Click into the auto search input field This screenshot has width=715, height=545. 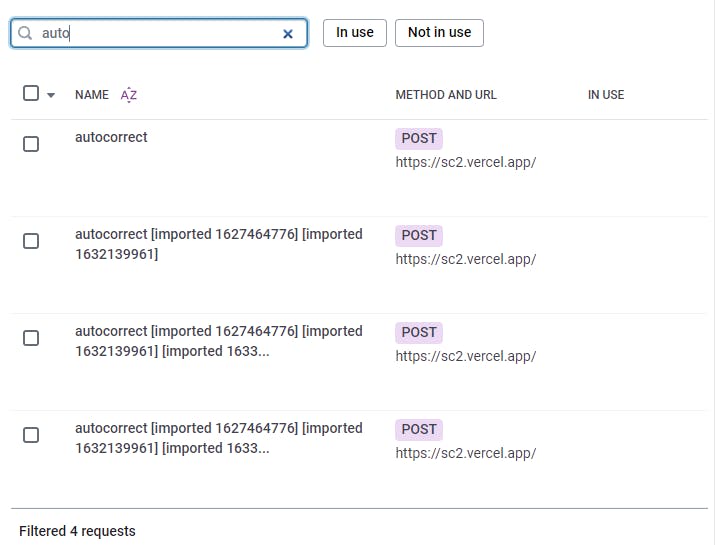coord(159,33)
